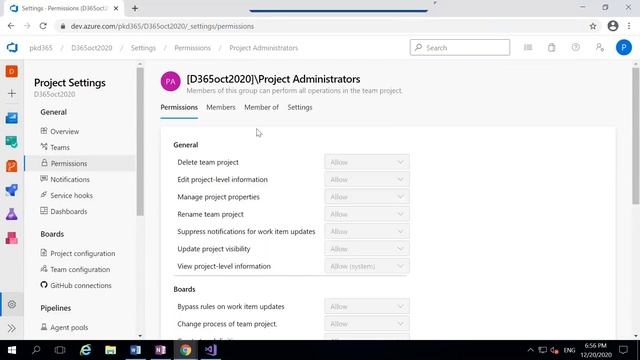Open the Artifacts icon in left rail

click(x=11, y=238)
